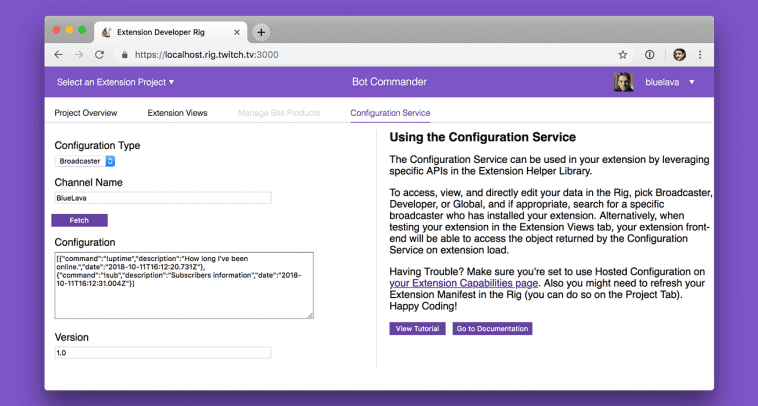Screen dimensions: 758x406
Task: Click Go to Documentation button
Action: tap(492, 329)
